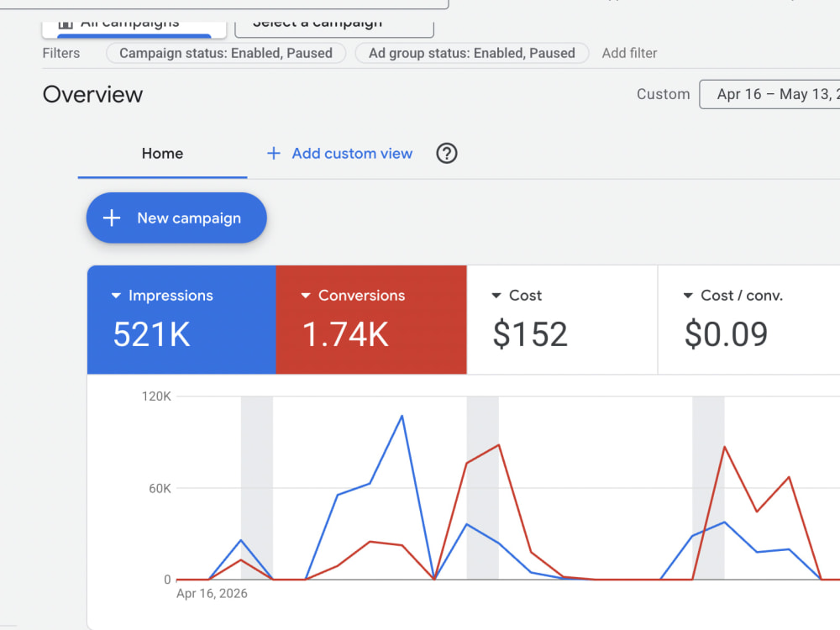Click the Overview heading
This screenshot has height=630, width=840.
pyautogui.click(x=92, y=94)
